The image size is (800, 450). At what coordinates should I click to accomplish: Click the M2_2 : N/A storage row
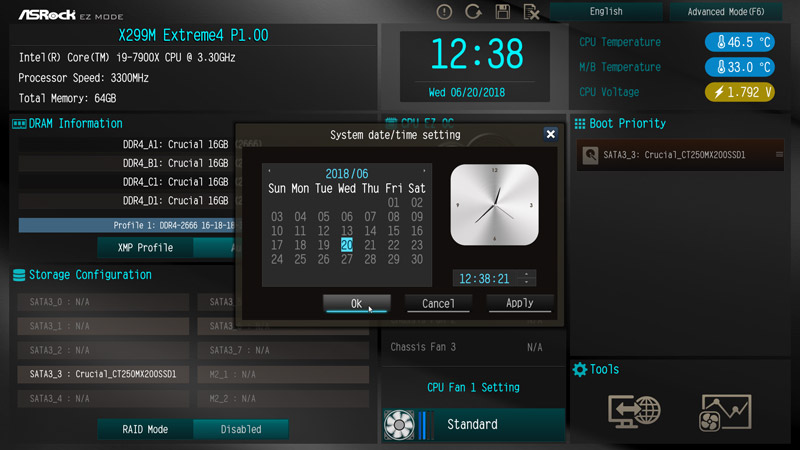click(283, 398)
